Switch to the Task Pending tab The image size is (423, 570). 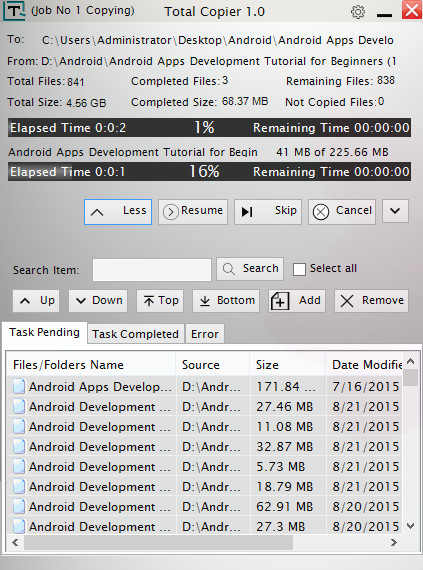(x=44, y=332)
